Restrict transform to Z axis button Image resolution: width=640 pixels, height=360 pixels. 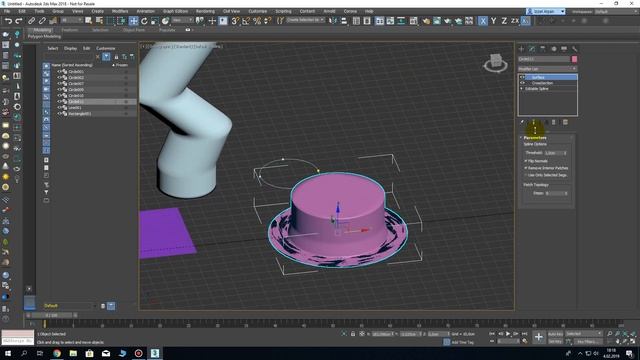504,20
